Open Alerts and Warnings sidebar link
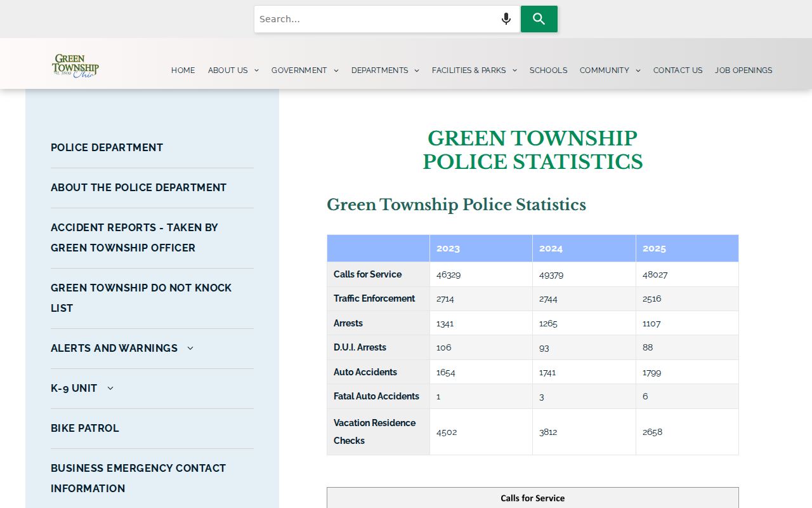Screen dimensions: 812x508 coord(114,348)
